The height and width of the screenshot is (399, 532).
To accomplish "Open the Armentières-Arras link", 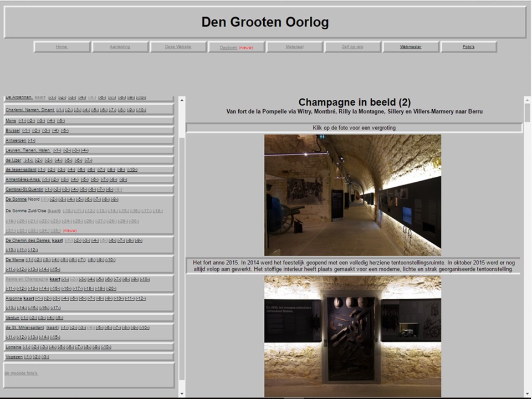I will (23, 180).
